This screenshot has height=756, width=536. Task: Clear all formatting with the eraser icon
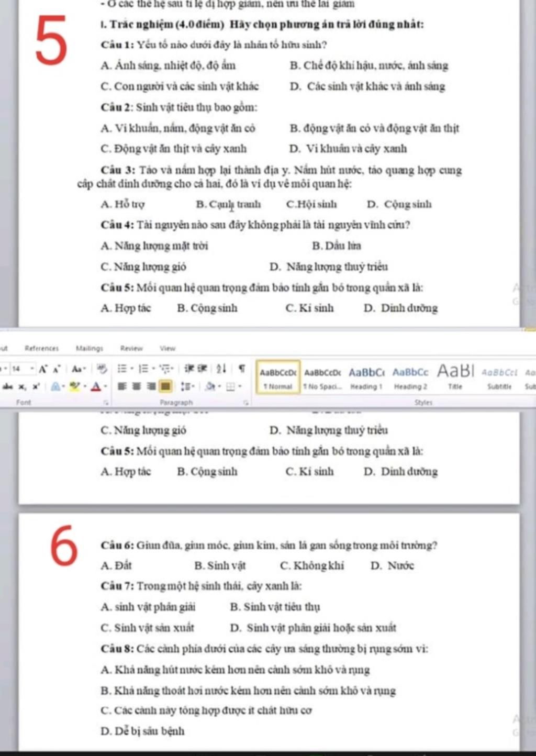(x=102, y=368)
